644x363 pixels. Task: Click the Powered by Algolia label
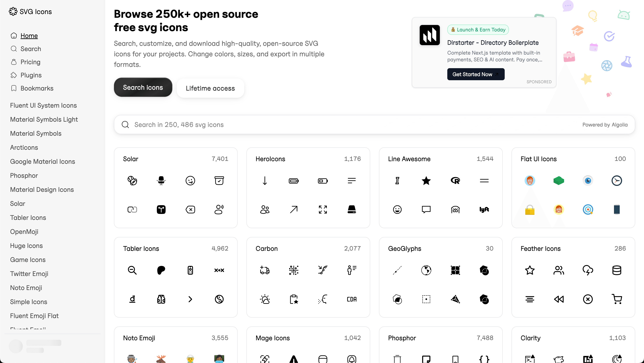[605, 125]
